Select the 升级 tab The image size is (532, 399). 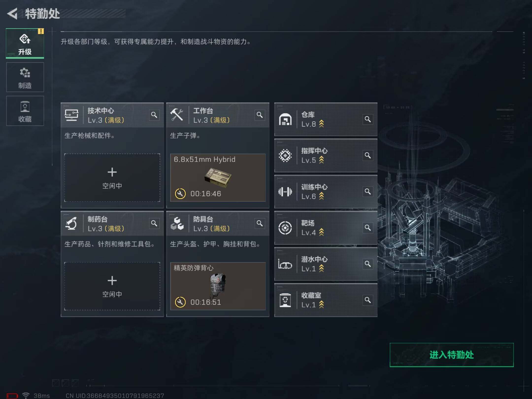click(25, 43)
